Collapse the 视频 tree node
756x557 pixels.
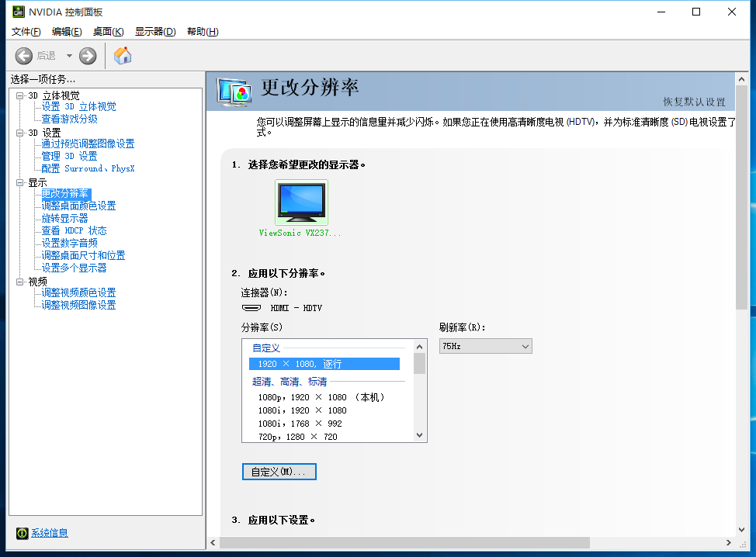[19, 282]
